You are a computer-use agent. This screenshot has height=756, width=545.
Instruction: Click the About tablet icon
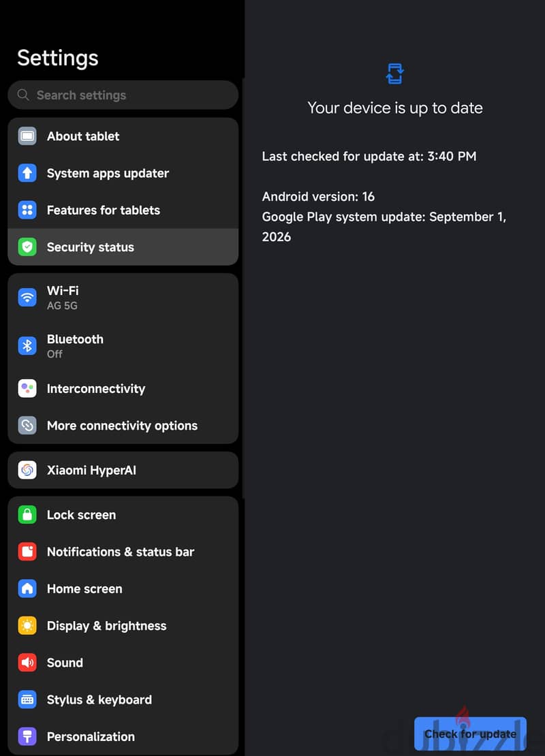pos(27,136)
